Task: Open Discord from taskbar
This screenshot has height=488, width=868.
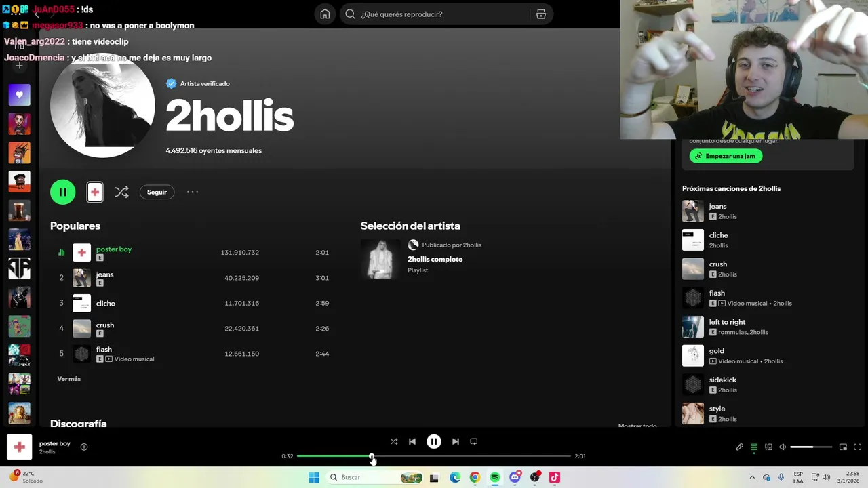Action: click(x=515, y=477)
